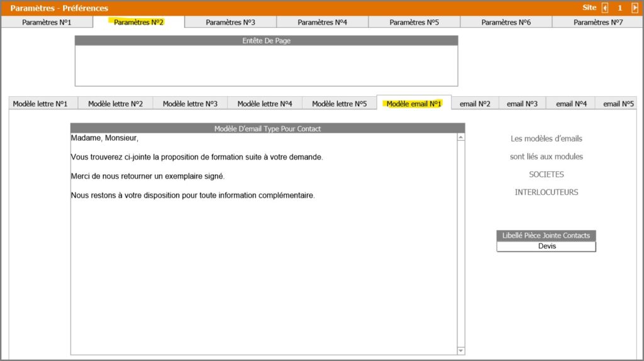Image resolution: width=644 pixels, height=361 pixels.
Task: Click the 'Modèle D'email Type Pour Contact' header
Action: coord(267,128)
